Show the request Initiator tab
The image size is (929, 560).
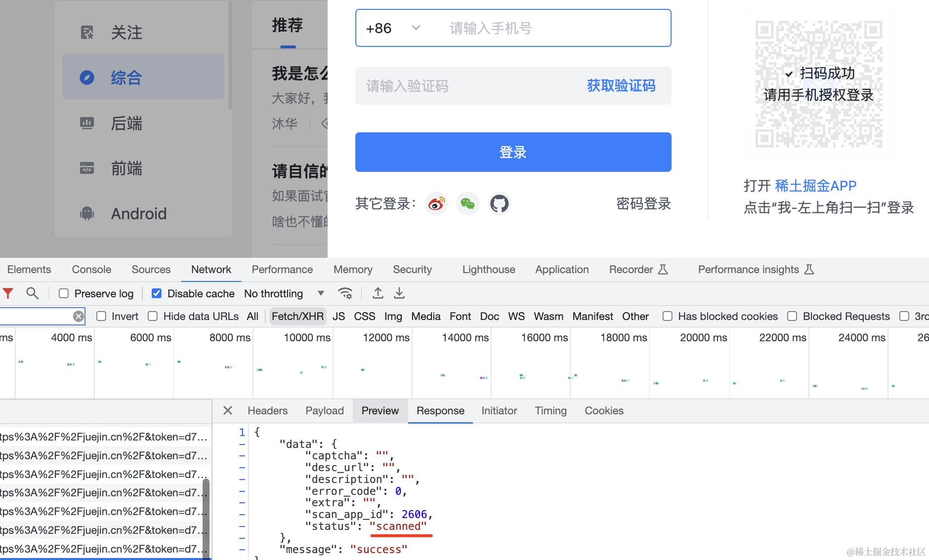499,410
